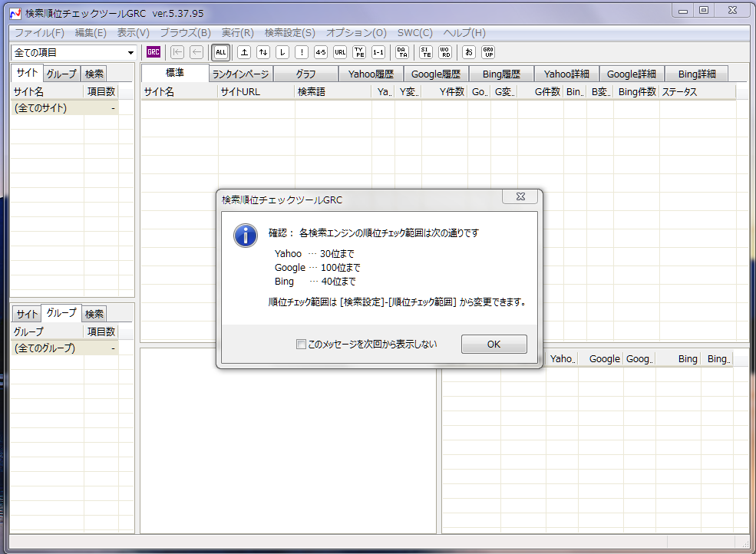Viewport: 756px width, 554px height.
Task: Switch to the Bing履歴 tab
Action: point(501,74)
